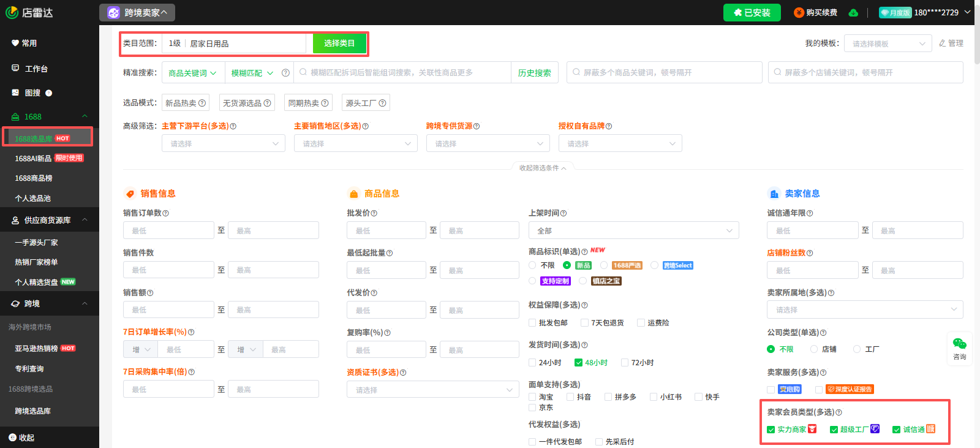980x448 pixels.
Task: Select the 1688严选 radio option
Action: [604, 265]
